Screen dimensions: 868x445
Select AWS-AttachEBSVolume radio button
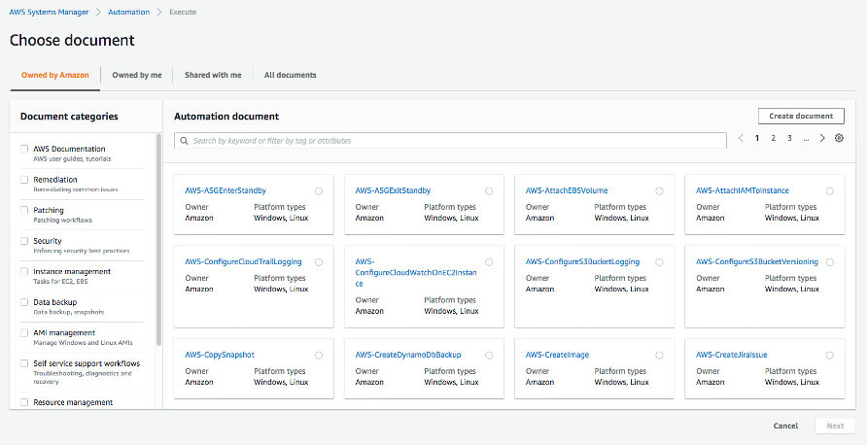pos(659,191)
